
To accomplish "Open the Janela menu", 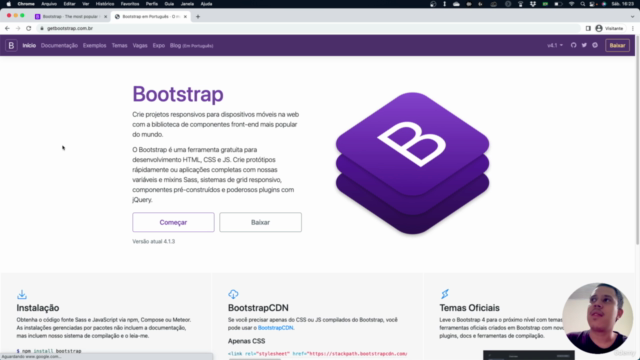I will pos(187,4).
